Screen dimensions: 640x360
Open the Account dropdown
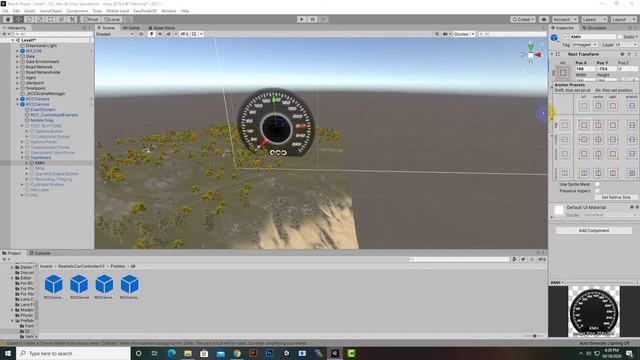tap(564, 19)
